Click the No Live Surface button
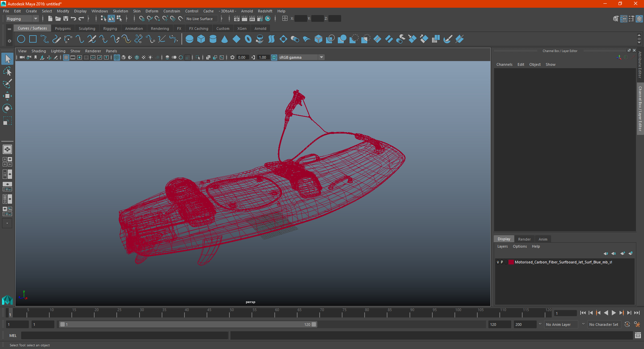This screenshot has height=349, width=644. [x=200, y=19]
